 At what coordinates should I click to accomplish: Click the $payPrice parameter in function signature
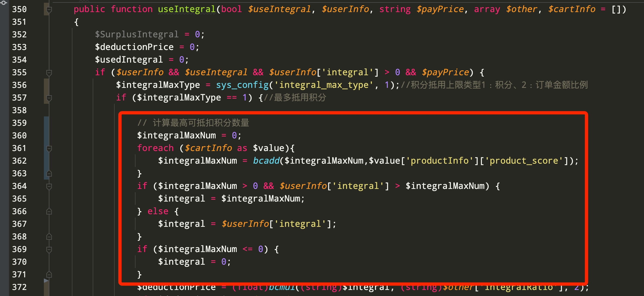(440, 9)
